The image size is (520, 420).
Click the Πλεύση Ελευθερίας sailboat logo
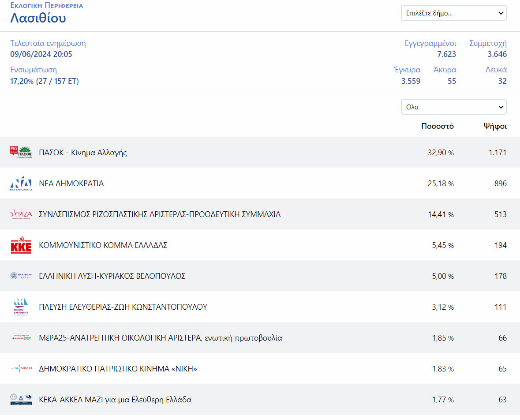click(x=21, y=307)
